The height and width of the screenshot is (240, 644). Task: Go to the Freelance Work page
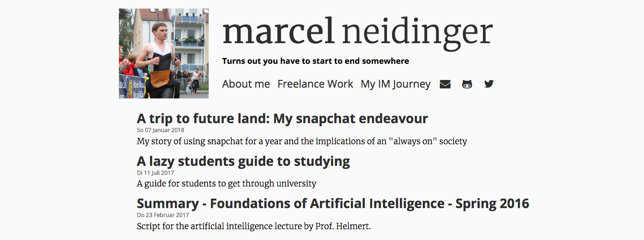pos(315,84)
